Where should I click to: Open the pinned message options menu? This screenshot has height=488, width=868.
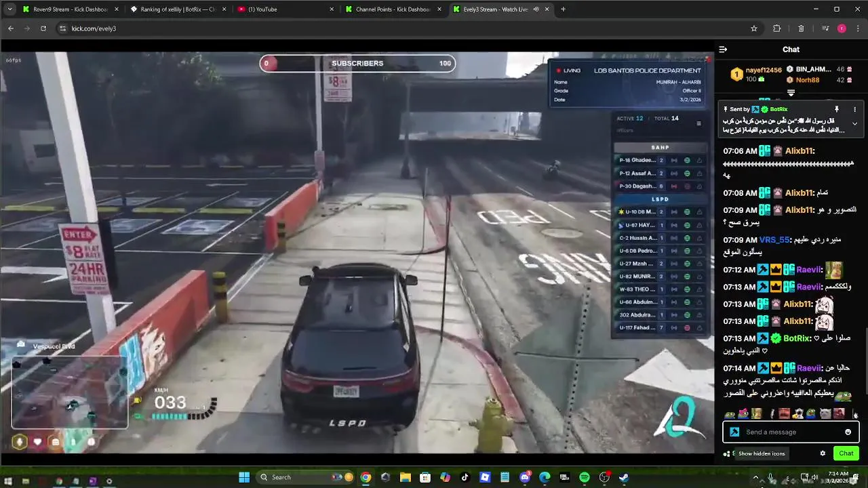tap(854, 109)
